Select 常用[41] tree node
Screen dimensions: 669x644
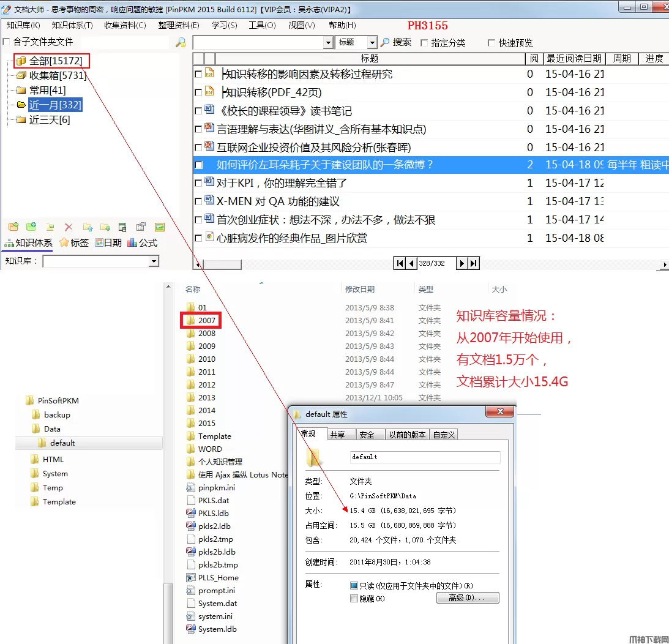pyautogui.click(x=47, y=90)
